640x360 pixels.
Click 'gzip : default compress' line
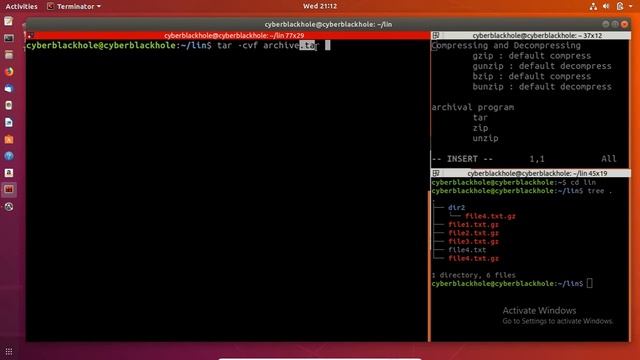click(531, 56)
